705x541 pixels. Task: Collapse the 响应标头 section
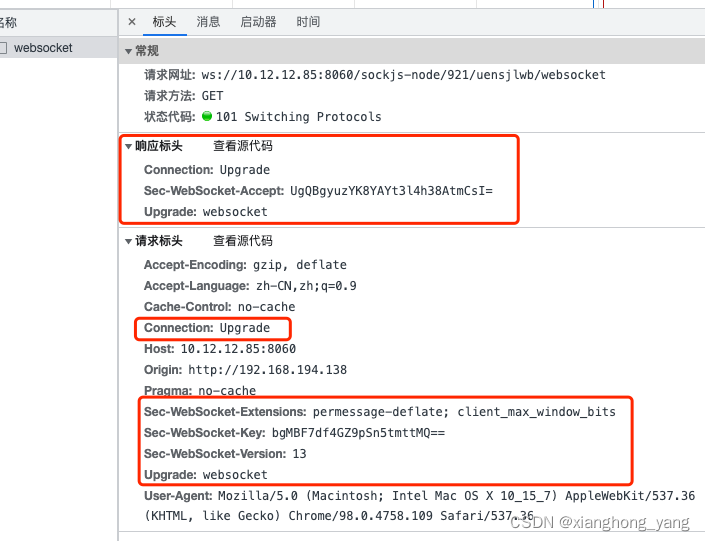coord(128,146)
